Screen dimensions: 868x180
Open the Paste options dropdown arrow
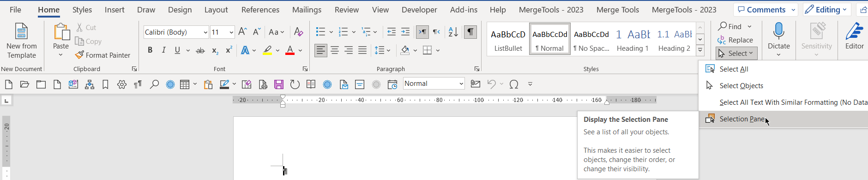click(60, 55)
